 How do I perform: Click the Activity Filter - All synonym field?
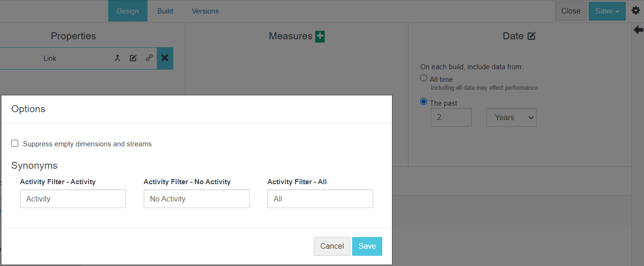(x=320, y=199)
